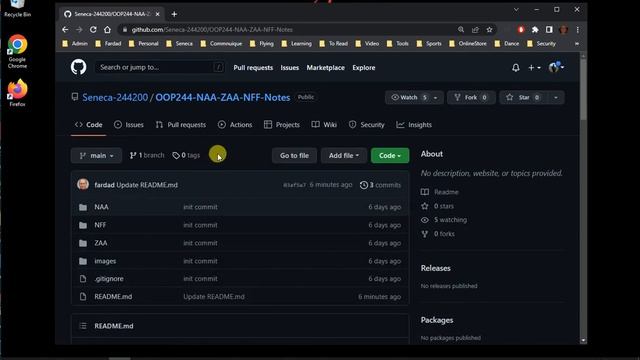The image size is (640, 360).
Task: Open the Security bookmarks folder
Action: pos(541,44)
